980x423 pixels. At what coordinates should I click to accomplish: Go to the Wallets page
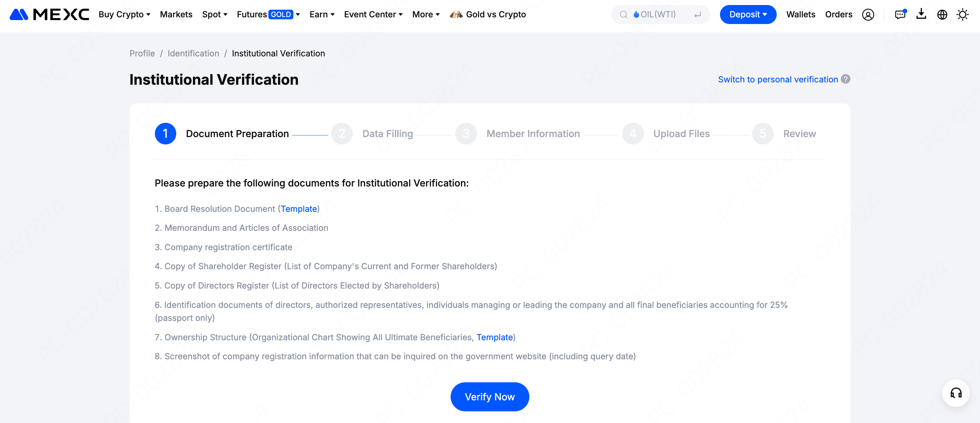(x=800, y=14)
